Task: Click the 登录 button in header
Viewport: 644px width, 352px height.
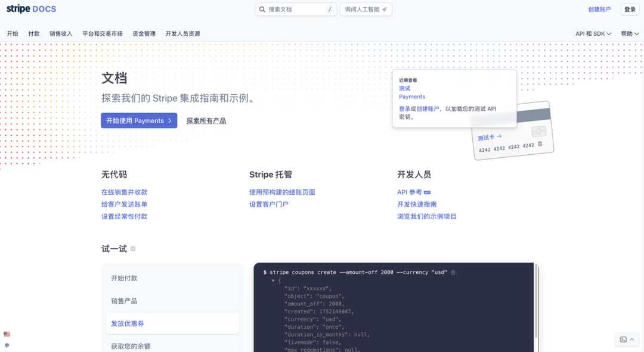Action: (x=630, y=10)
